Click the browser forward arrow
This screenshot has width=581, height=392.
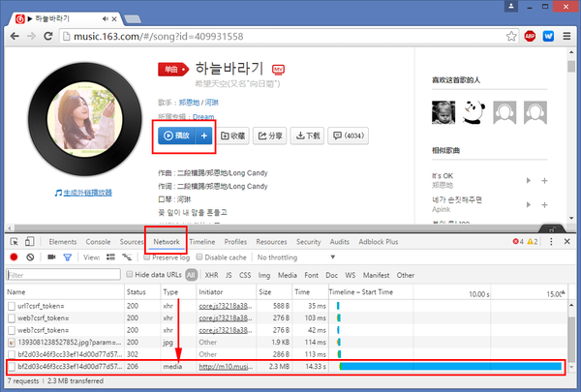pyautogui.click(x=32, y=37)
